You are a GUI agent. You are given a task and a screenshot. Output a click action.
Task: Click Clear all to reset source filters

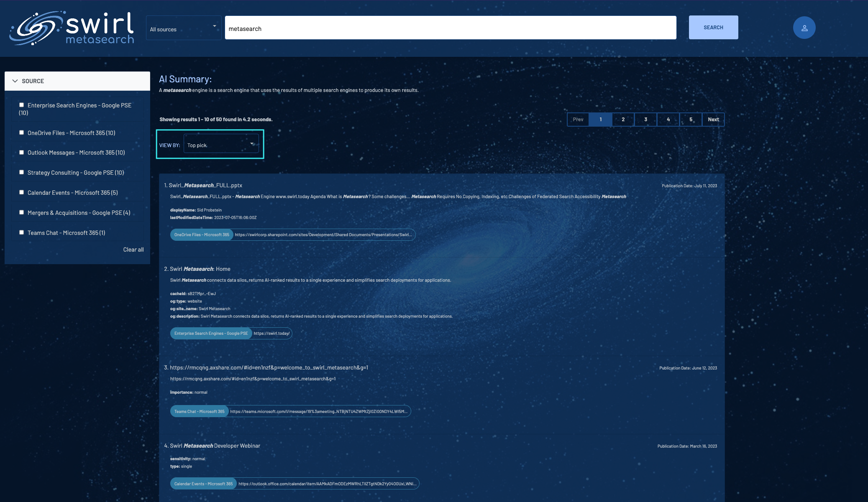133,249
